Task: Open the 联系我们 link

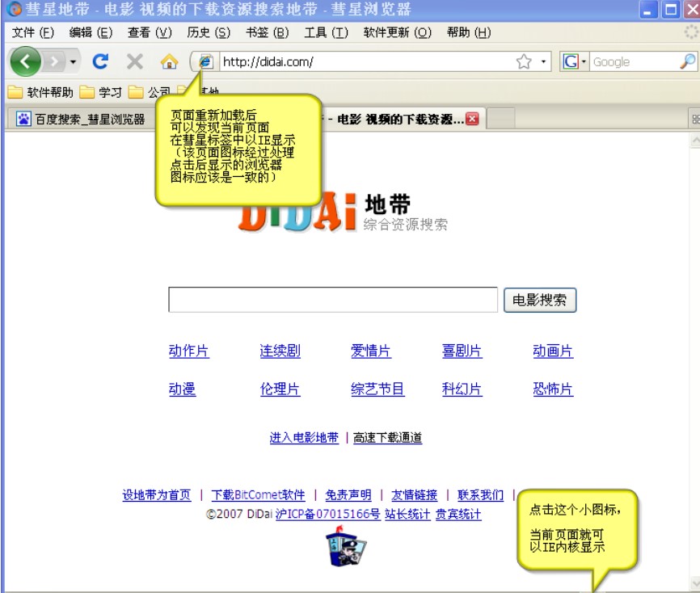Action: (480, 494)
